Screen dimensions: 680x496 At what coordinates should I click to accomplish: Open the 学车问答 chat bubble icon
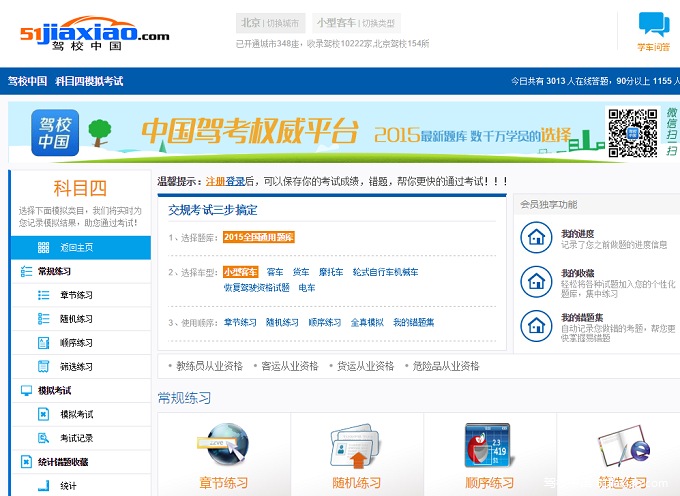tap(654, 24)
